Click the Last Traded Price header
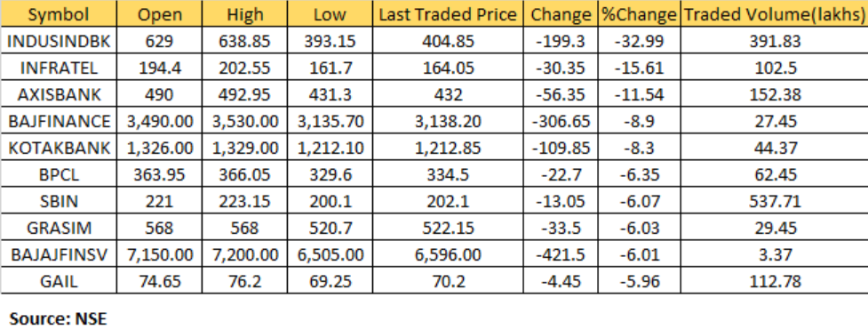 point(449,14)
